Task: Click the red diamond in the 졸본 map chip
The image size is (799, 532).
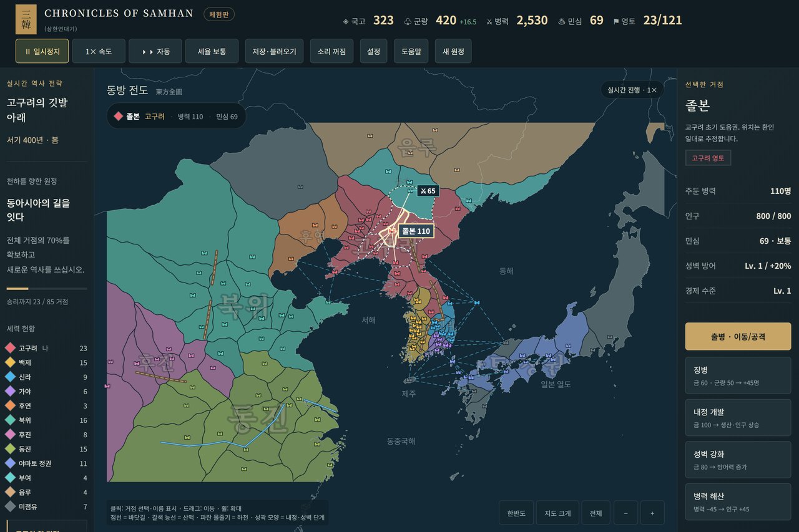Action: coord(119,116)
